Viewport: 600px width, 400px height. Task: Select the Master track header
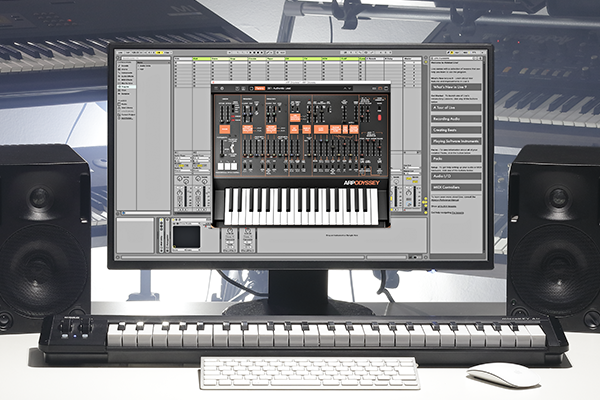412,59
